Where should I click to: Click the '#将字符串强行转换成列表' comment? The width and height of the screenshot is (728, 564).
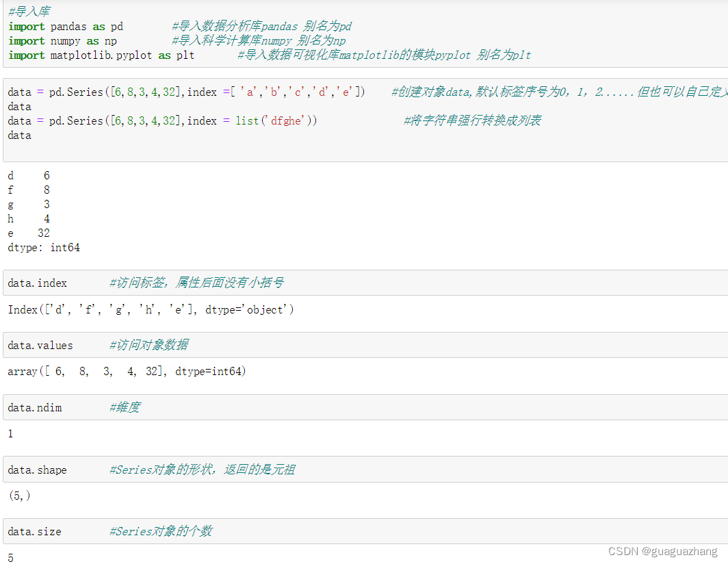pyautogui.click(x=472, y=120)
